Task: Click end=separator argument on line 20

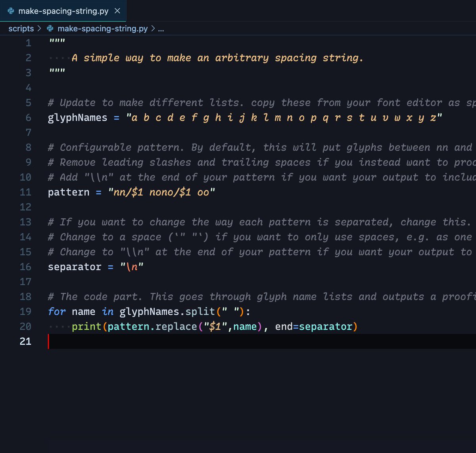Action: [314, 327]
